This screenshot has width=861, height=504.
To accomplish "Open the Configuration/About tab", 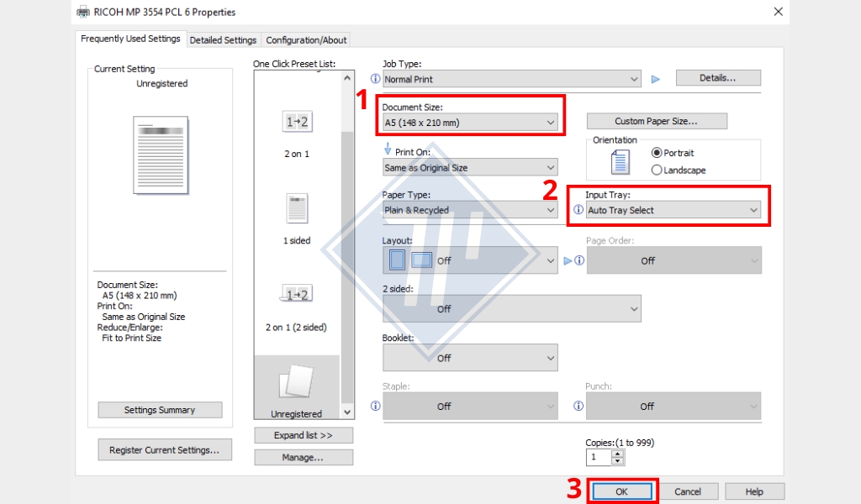I will tap(306, 39).
